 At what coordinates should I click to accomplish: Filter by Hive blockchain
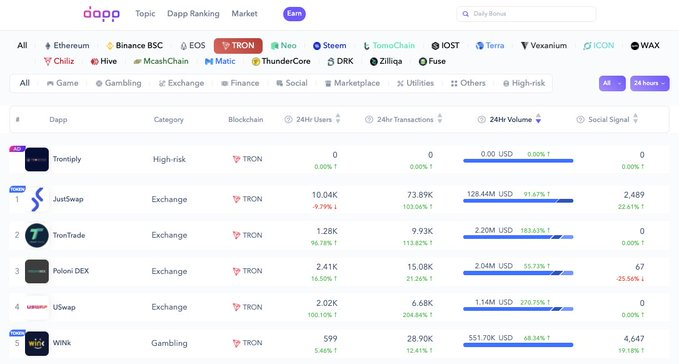(103, 61)
